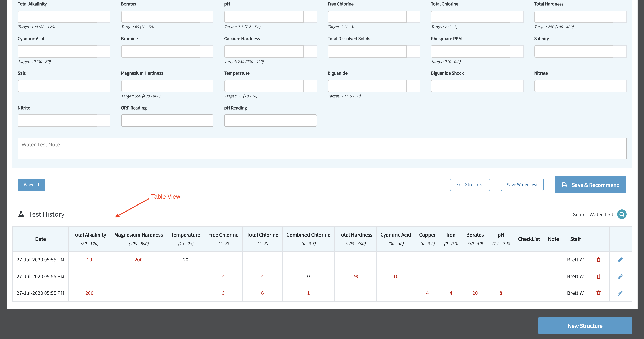This screenshot has height=339, width=644.
Task: Focus the ORP Reading input field
Action: click(x=167, y=121)
